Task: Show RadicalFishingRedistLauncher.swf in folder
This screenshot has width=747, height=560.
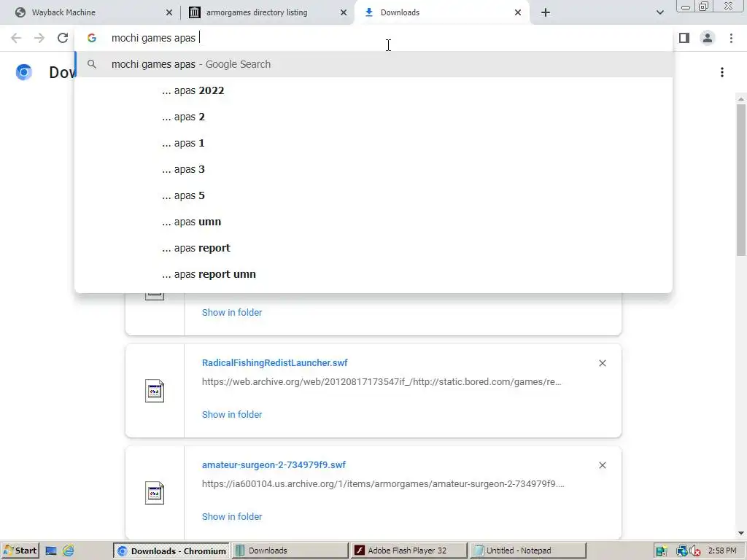Action: (231, 414)
